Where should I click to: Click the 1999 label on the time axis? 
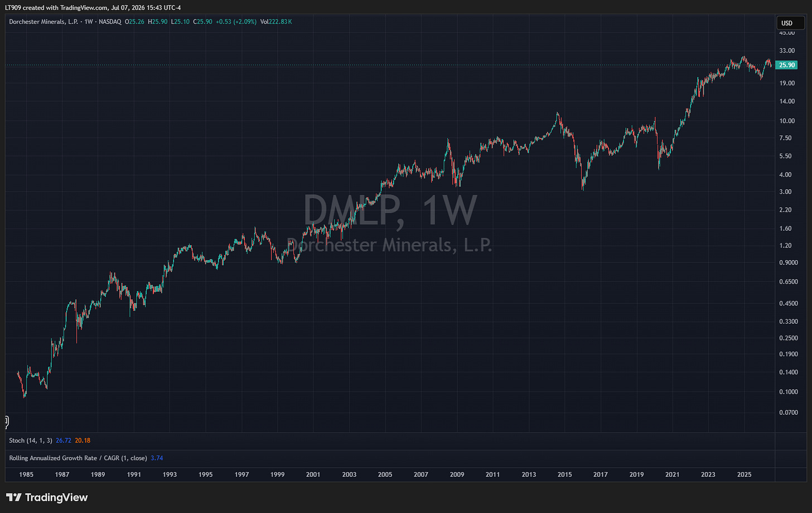277,474
